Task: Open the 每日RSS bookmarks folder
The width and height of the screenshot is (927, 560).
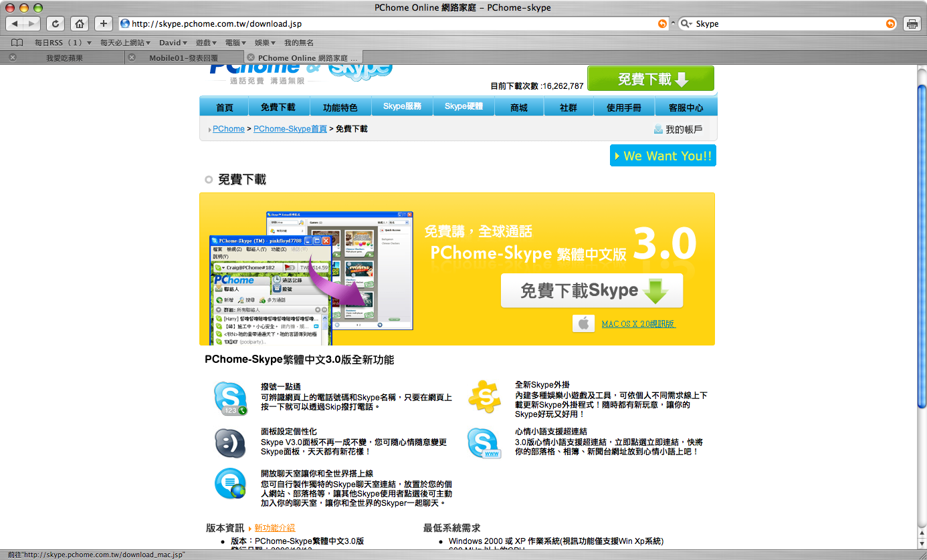Action: click(x=63, y=42)
